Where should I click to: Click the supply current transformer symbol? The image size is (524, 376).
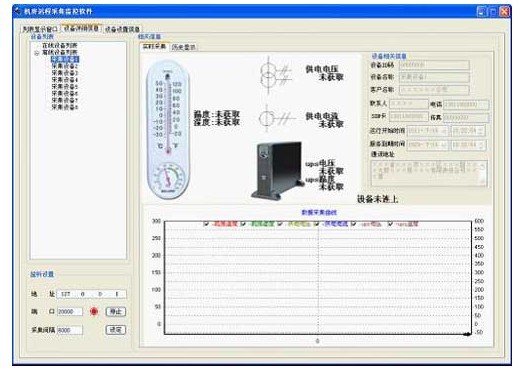tap(276, 118)
